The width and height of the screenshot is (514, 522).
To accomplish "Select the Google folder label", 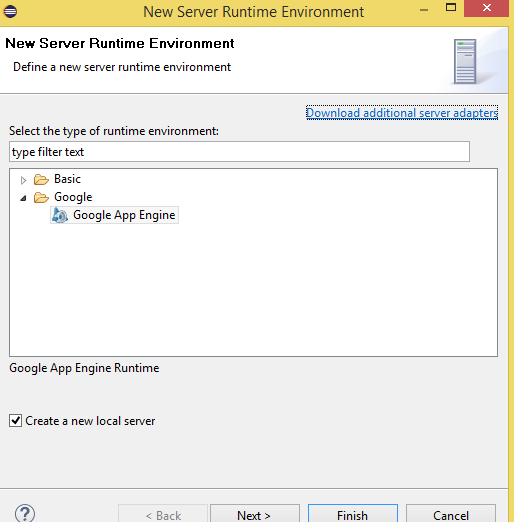I will [73, 197].
